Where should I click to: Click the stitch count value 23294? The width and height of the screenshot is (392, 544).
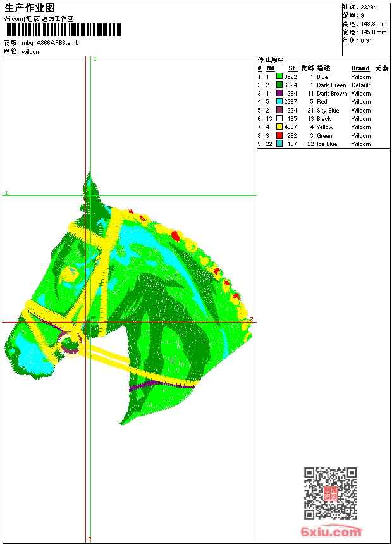[369, 7]
